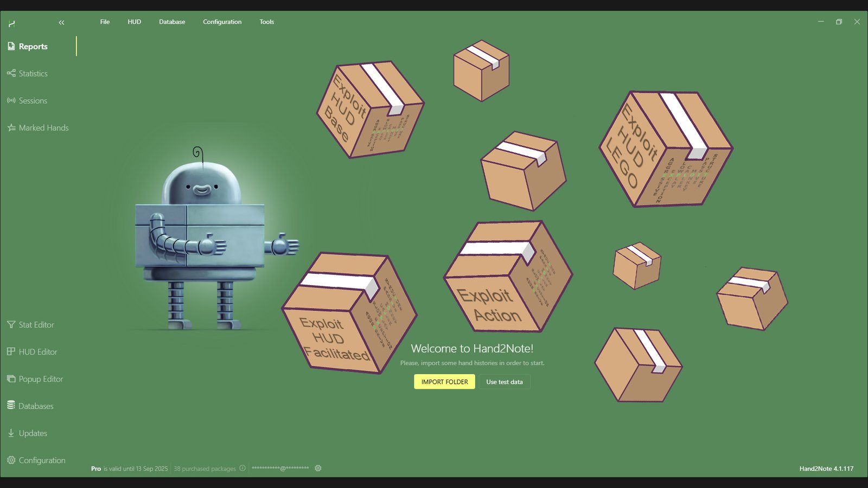
Task: Open the HUD menu
Action: click(134, 22)
